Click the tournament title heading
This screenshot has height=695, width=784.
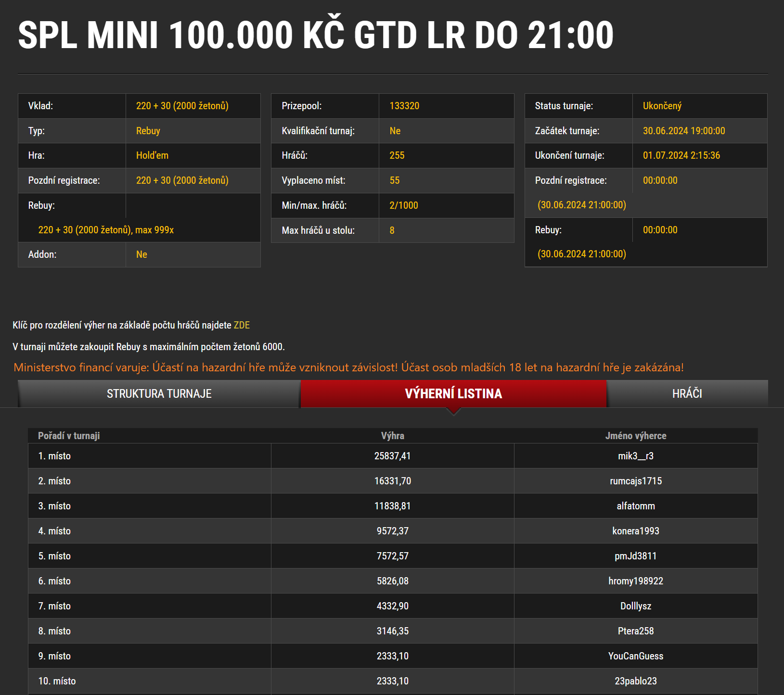(316, 35)
